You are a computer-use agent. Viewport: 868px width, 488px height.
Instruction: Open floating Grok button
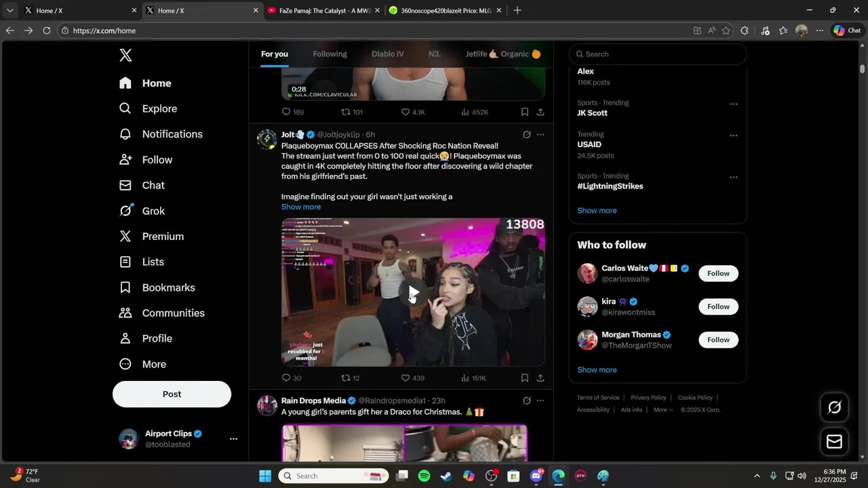(834, 407)
